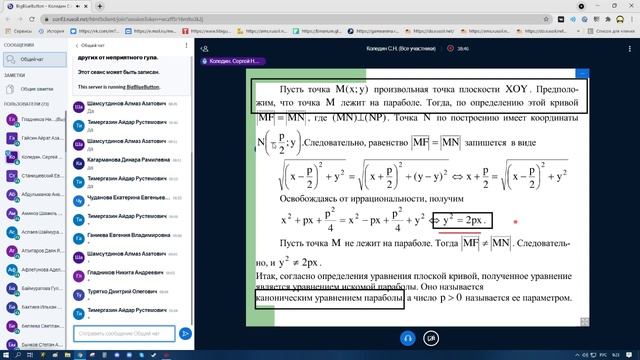The width and height of the screenshot is (640, 360).
Task: Select user Аминов in the users list
Action: [34, 213]
